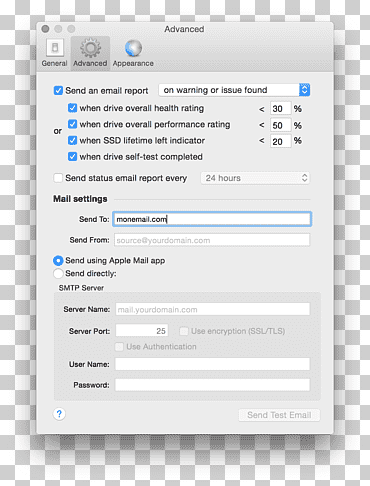Viewport: 370px width, 486px height.
Task: Click the User Name field
Action: [213, 364]
